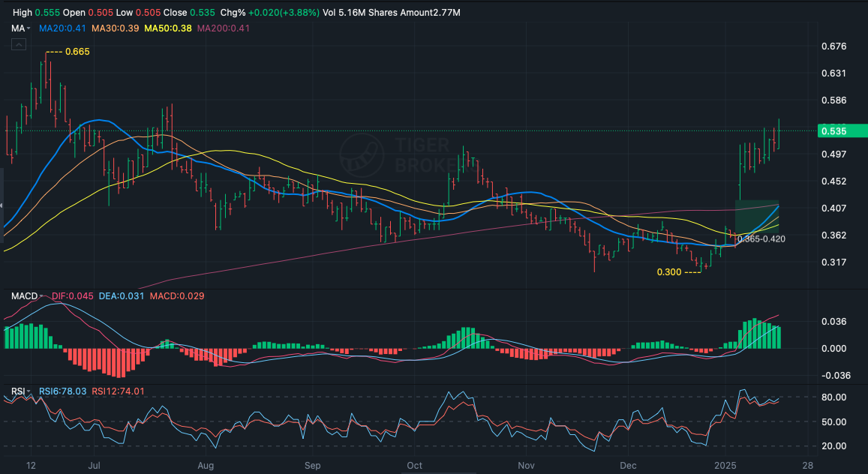This screenshot has height=474, width=868.
Task: Click the DIF:0.045 MACD label
Action: (x=73, y=296)
